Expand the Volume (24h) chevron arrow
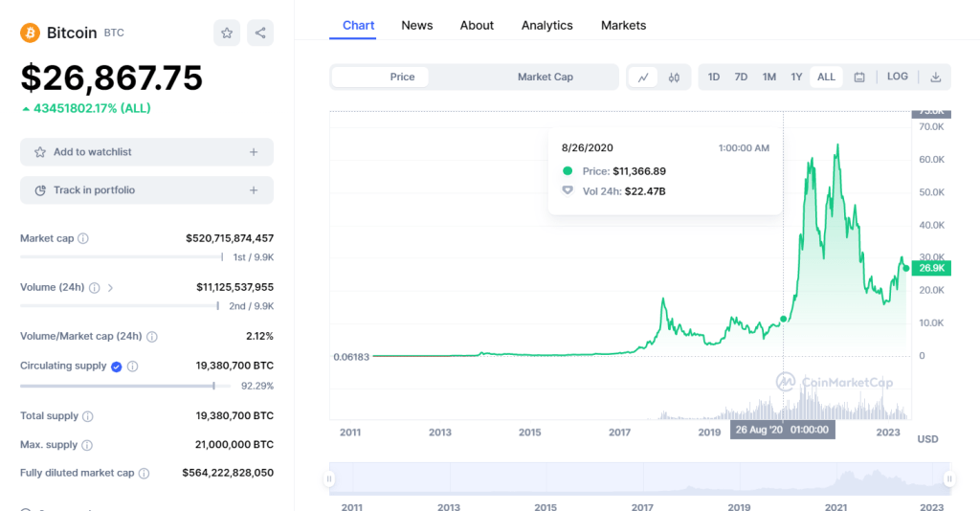Viewport: 980px width, 511px height. pos(110,288)
